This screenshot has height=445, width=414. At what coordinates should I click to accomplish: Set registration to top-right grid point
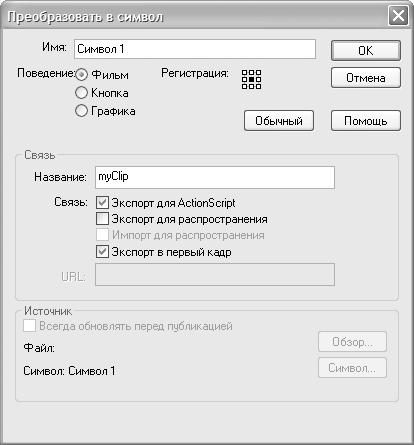258,72
